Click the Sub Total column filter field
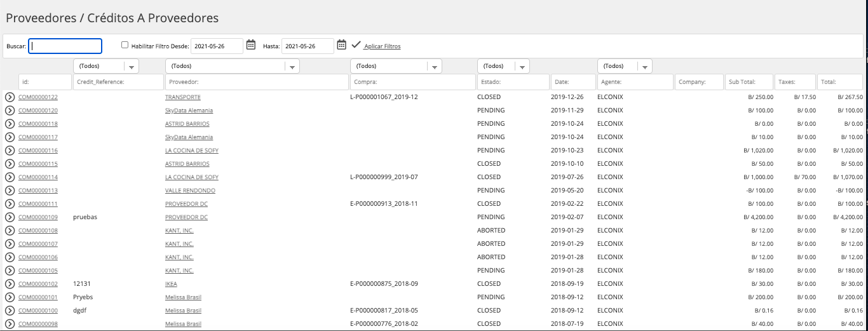This screenshot has height=331, width=868. (x=749, y=82)
